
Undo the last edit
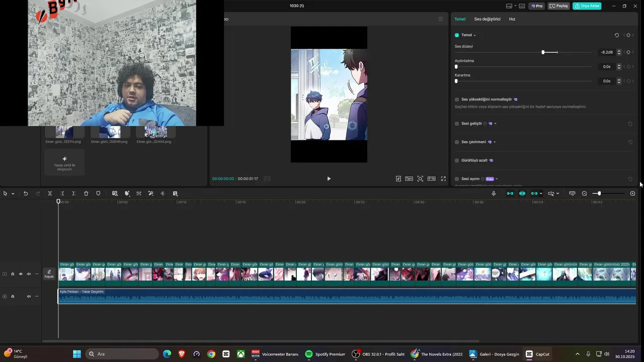point(26,194)
